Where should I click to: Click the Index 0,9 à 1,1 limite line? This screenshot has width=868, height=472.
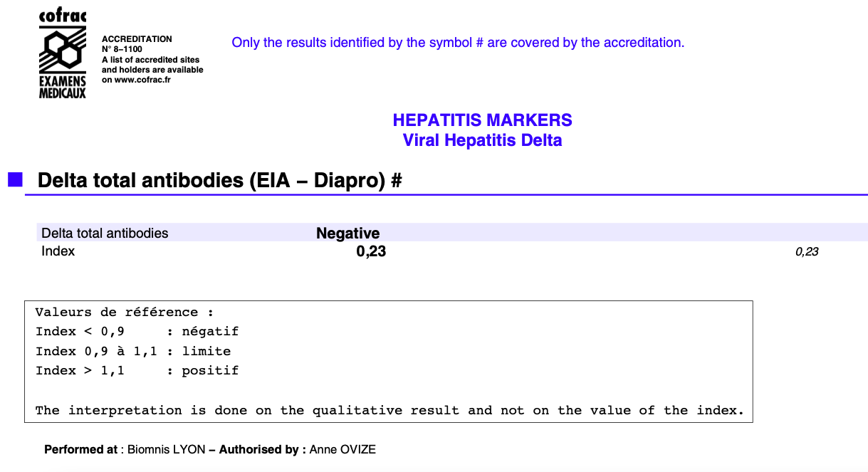click(133, 351)
